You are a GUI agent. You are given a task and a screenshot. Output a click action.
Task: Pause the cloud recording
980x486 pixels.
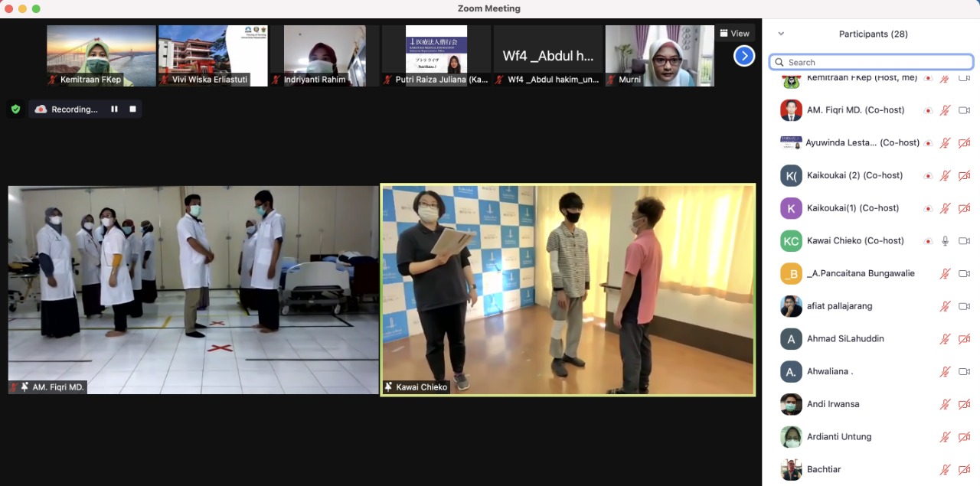tap(114, 109)
